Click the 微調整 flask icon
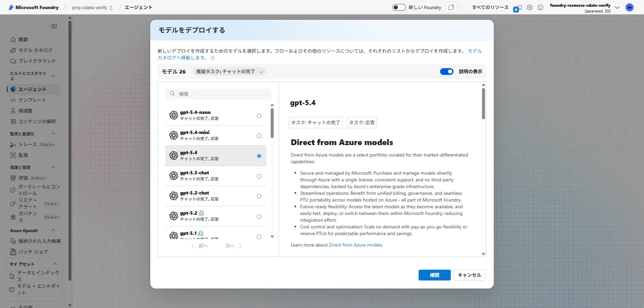This screenshot has width=644, height=308. tap(13, 111)
